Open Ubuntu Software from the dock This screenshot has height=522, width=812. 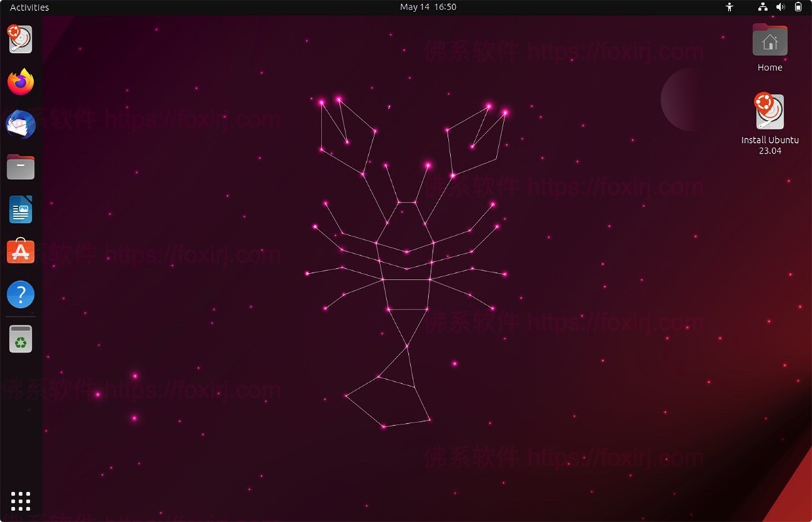(x=20, y=252)
